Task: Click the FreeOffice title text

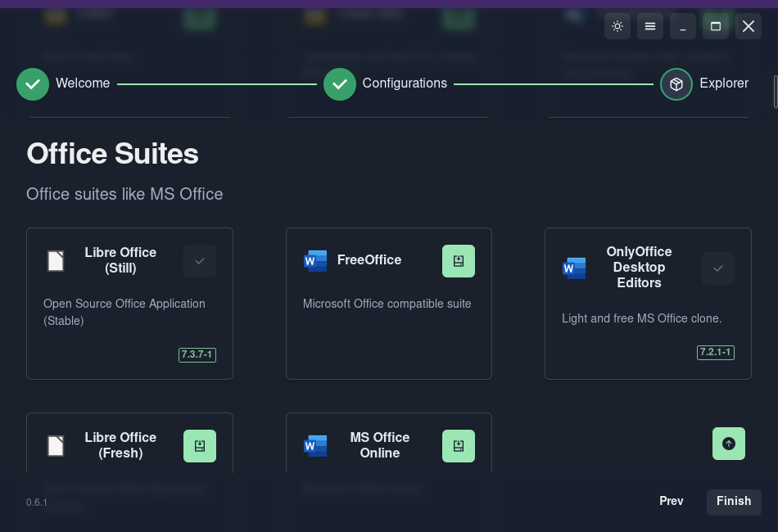Action: click(369, 259)
